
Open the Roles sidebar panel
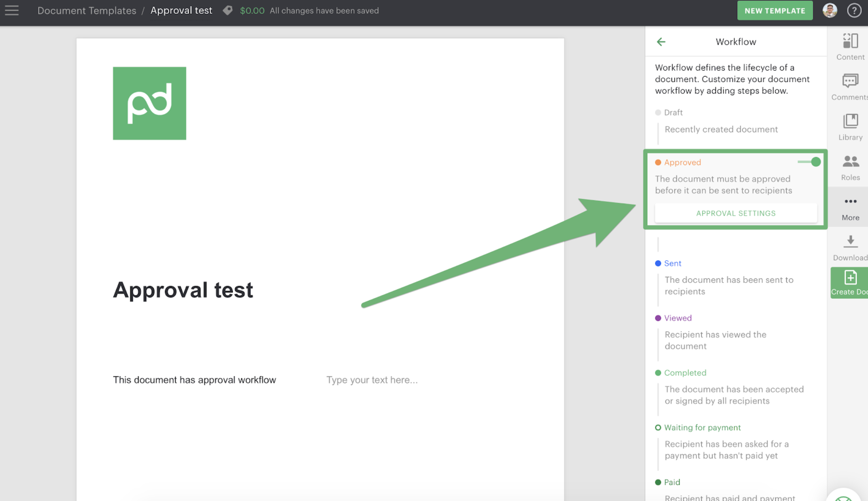point(850,167)
